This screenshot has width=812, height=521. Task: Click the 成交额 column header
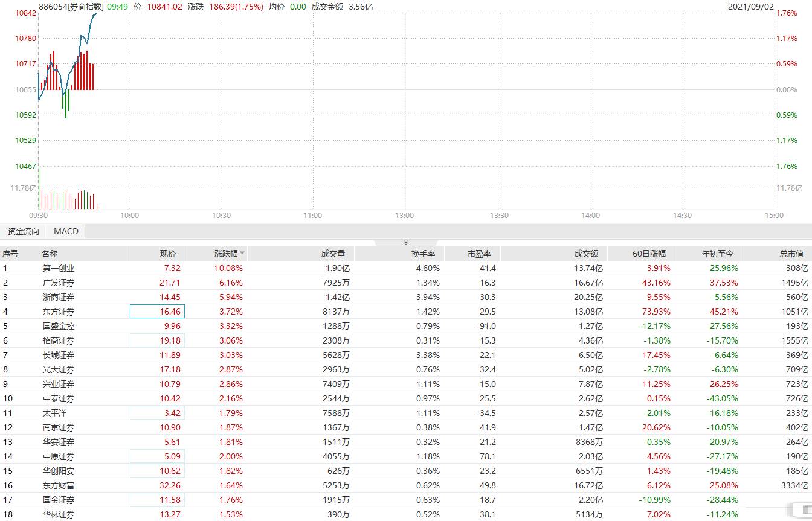click(586, 254)
